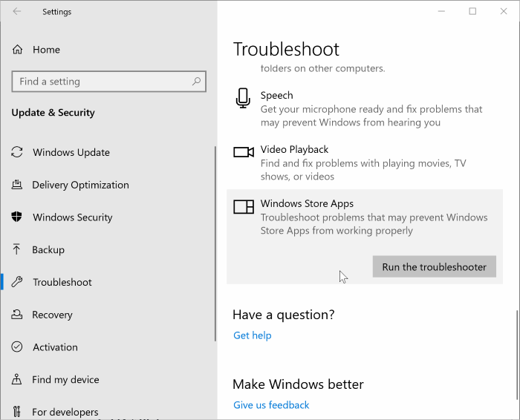This screenshot has height=420, width=520.
Task: Open Windows Security settings
Action: click(72, 217)
